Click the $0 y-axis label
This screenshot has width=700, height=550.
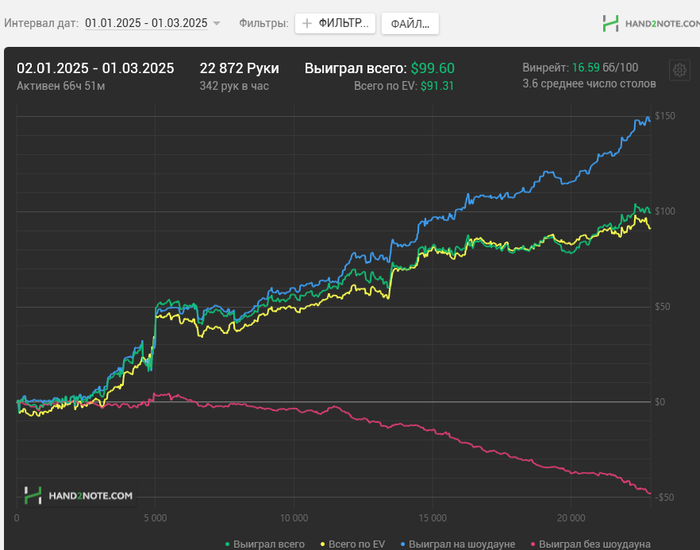coord(660,402)
